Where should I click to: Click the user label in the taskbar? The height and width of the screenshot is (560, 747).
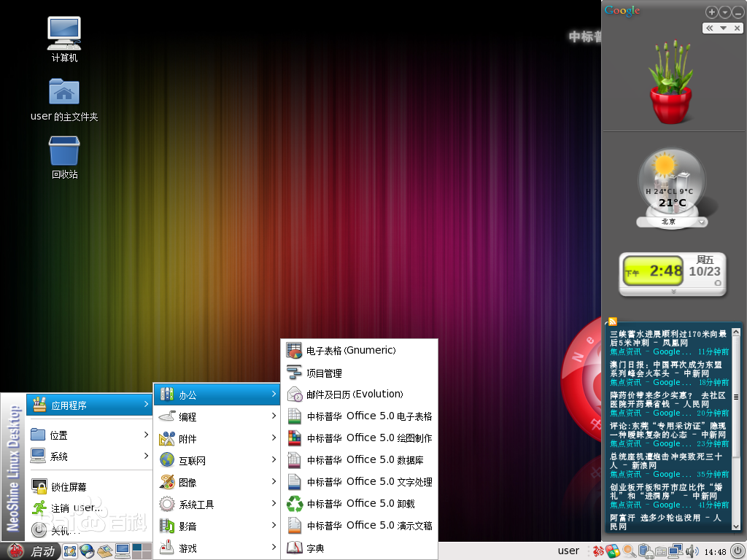568,551
